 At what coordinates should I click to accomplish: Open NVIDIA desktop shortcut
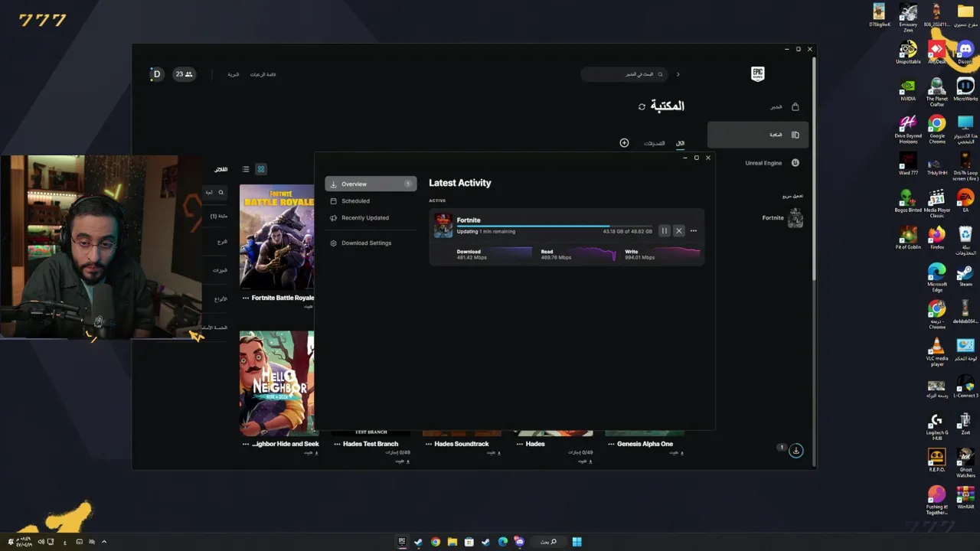tap(908, 90)
